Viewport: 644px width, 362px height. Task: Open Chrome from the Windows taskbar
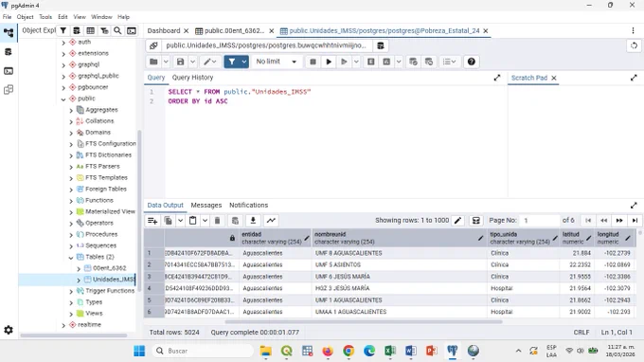click(349, 351)
